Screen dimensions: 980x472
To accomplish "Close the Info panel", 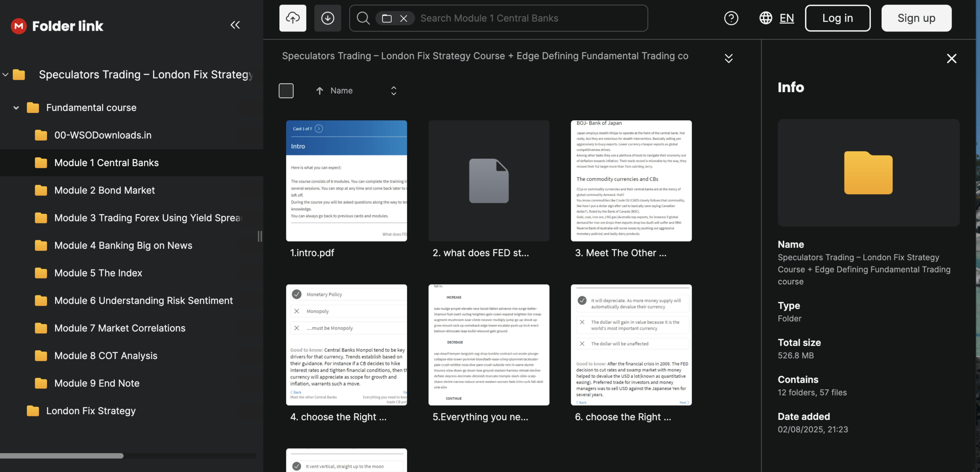I will (951, 59).
